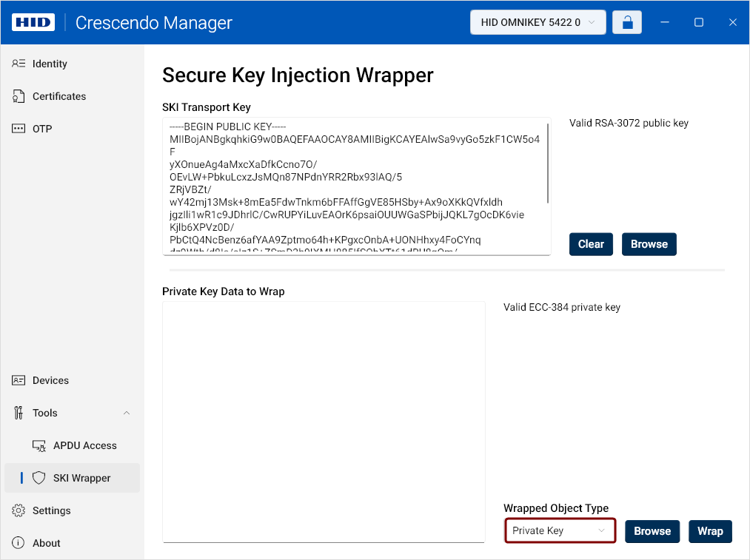Close the Crescendo Manager window
This screenshot has height=560, width=750.
coord(732,22)
